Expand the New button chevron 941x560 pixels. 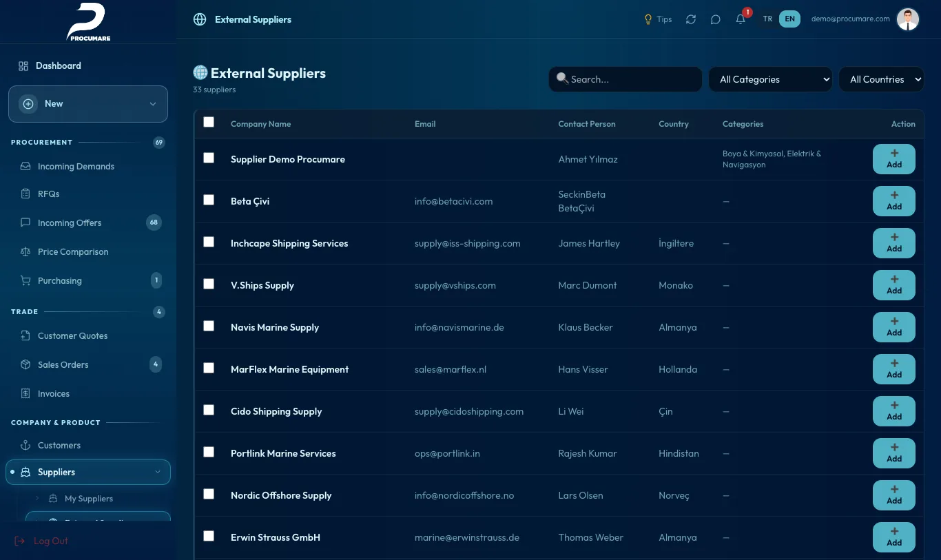[153, 104]
